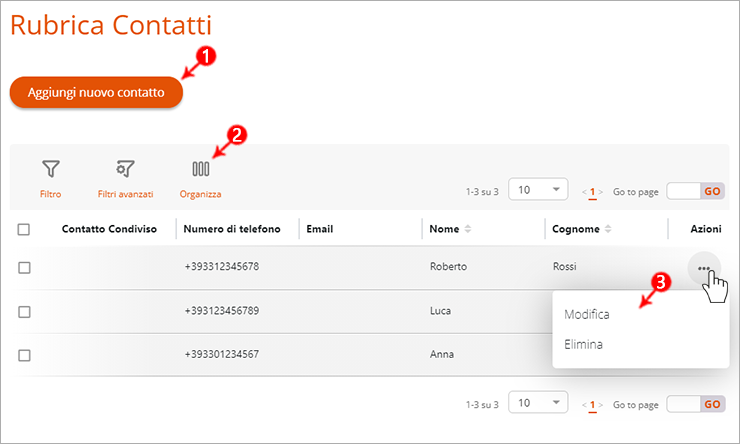Check the box for +393301234567 row

point(24,355)
